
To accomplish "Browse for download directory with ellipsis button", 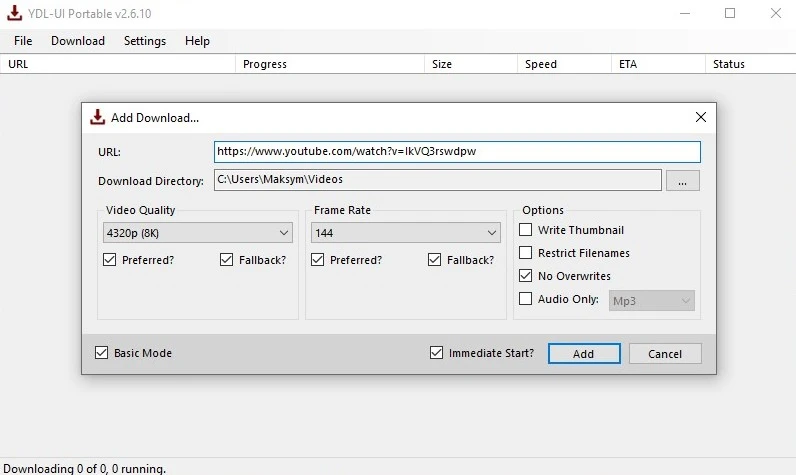I will 682,181.
